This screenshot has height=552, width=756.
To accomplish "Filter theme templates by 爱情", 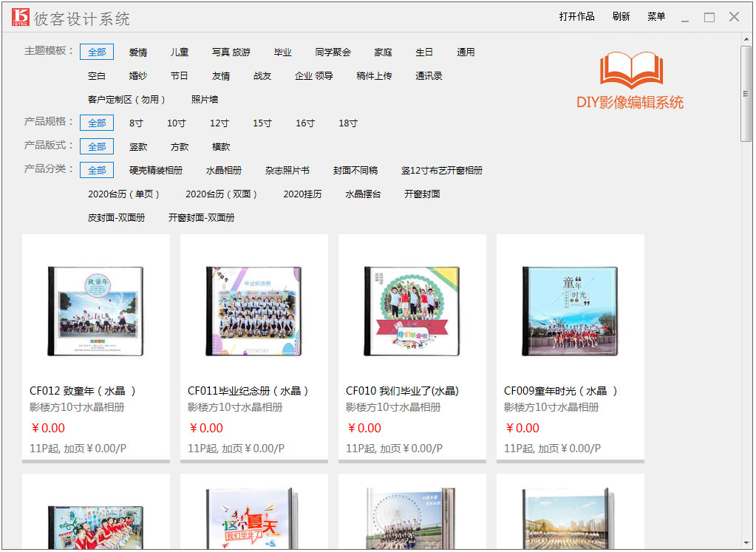I will [x=138, y=52].
